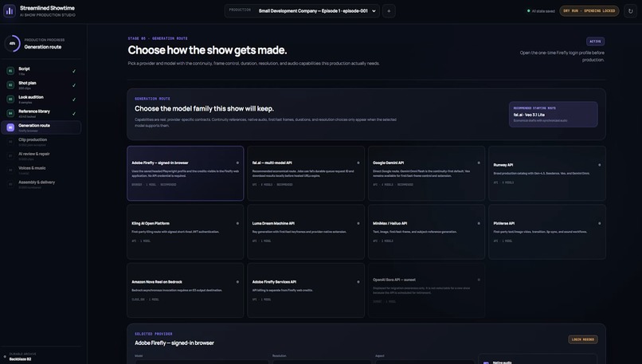Choose the Luma Dream Machine API card
642x364 pixels.
point(306,232)
